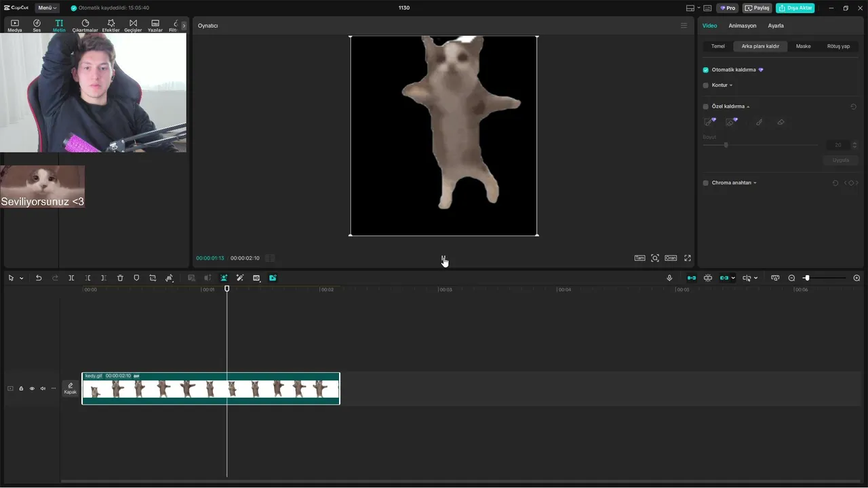Zoom out the timeline
The image size is (868, 488).
pyautogui.click(x=791, y=278)
